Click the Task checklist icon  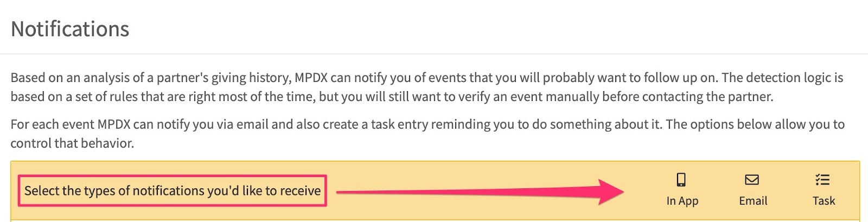822,180
